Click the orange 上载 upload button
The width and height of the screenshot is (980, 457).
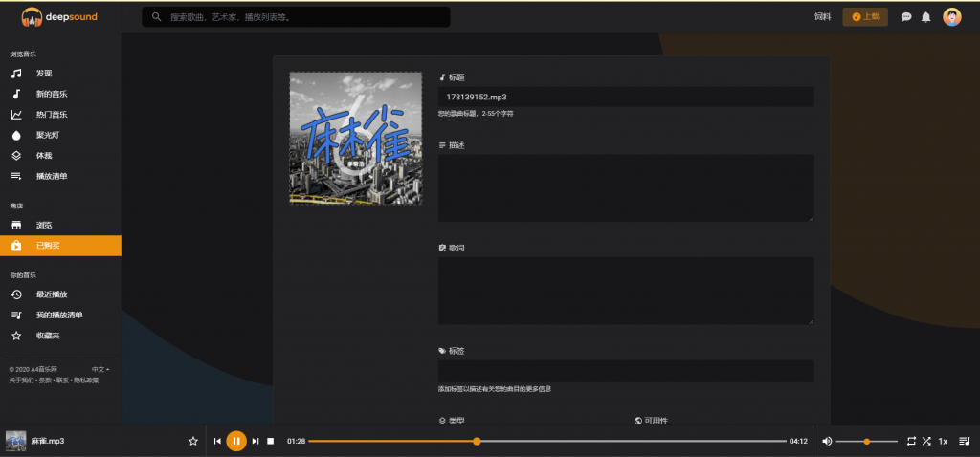[865, 17]
